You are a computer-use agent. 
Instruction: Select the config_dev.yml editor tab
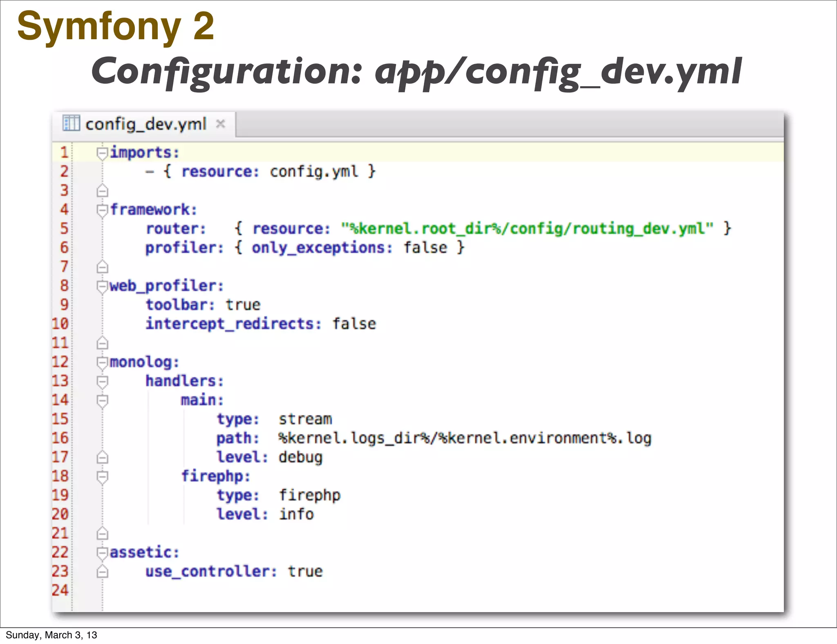tap(144, 124)
